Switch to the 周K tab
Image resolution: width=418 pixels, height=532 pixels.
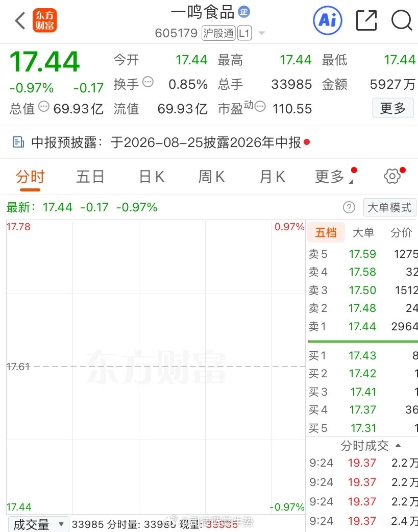[x=211, y=177]
